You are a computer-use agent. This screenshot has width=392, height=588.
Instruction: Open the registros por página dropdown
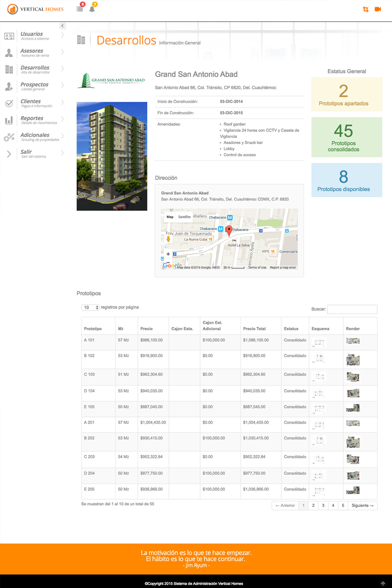(x=90, y=307)
